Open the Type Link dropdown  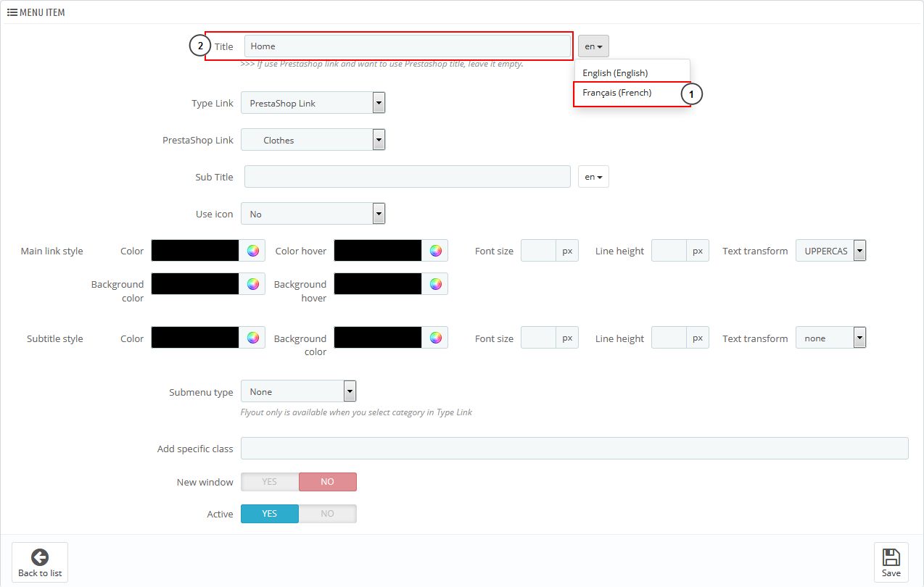(x=313, y=103)
